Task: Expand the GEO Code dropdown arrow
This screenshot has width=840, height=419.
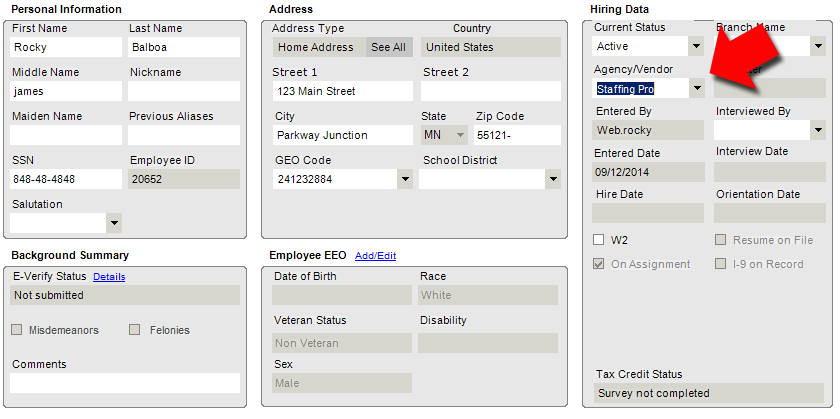Action: tap(405, 179)
